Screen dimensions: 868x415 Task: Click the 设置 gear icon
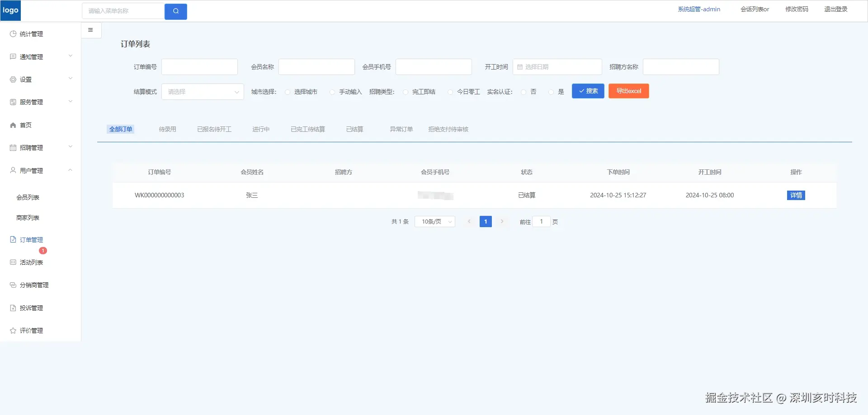[13, 79]
